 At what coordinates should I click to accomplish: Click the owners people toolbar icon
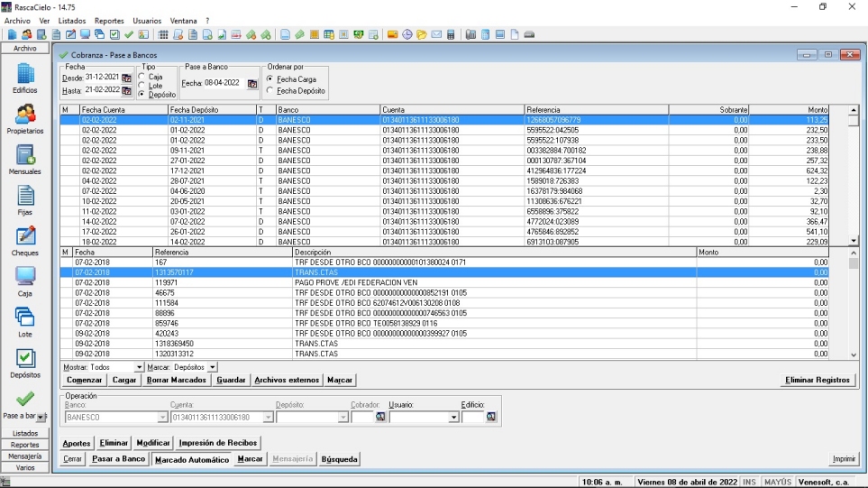coord(26,34)
